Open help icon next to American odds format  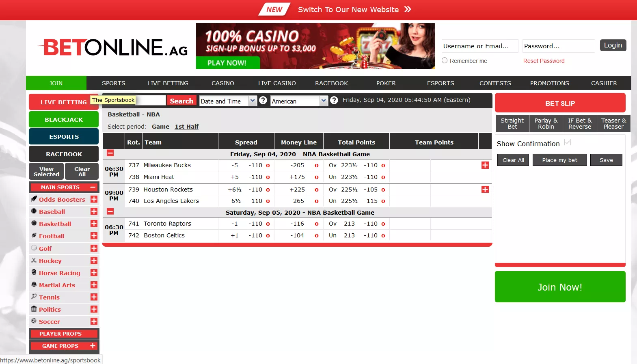point(334,100)
